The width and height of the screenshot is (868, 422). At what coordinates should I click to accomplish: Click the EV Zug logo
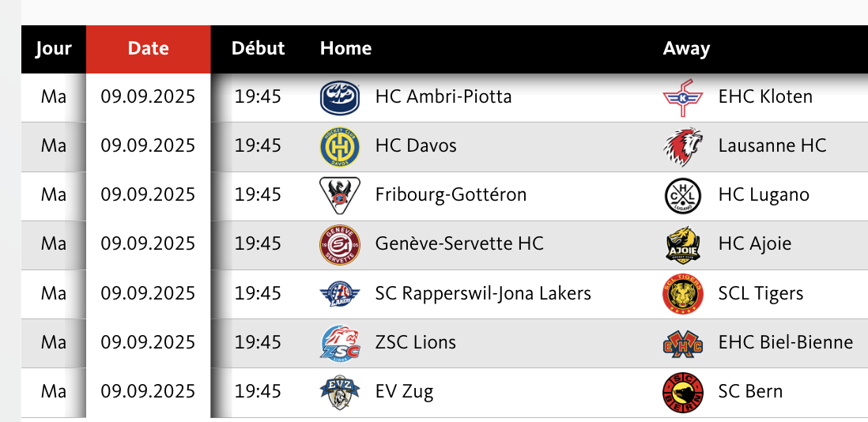(x=340, y=392)
